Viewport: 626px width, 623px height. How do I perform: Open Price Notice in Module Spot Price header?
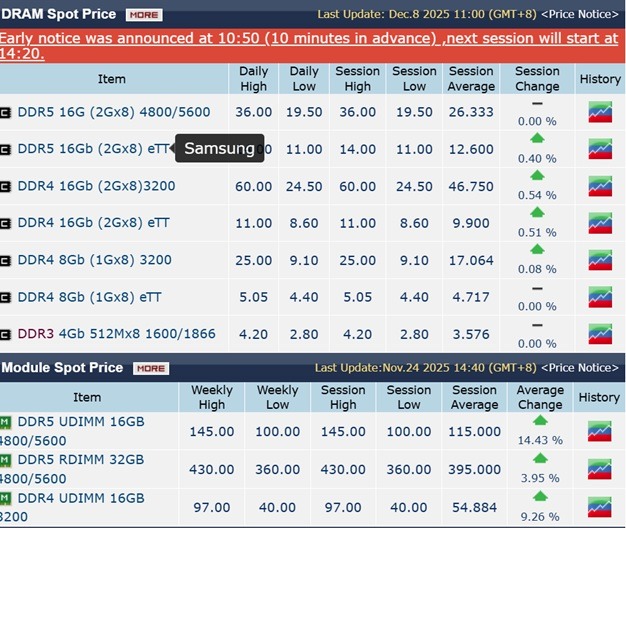(580, 368)
